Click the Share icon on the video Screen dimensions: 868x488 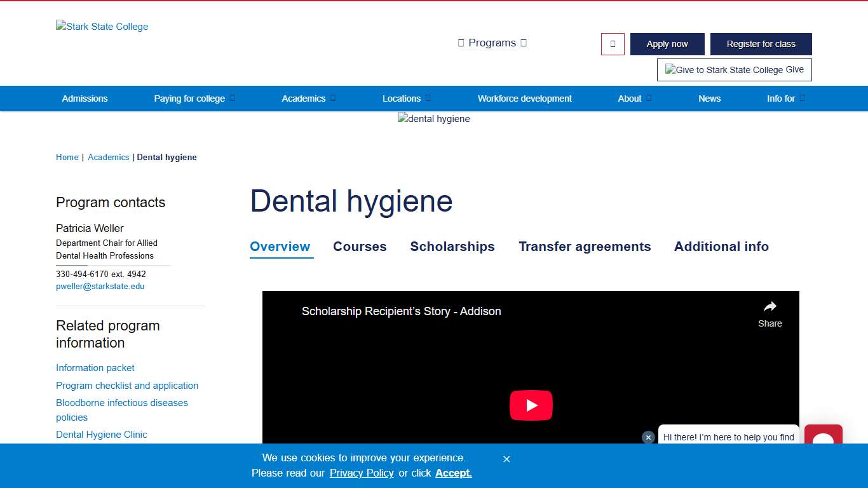coord(770,306)
